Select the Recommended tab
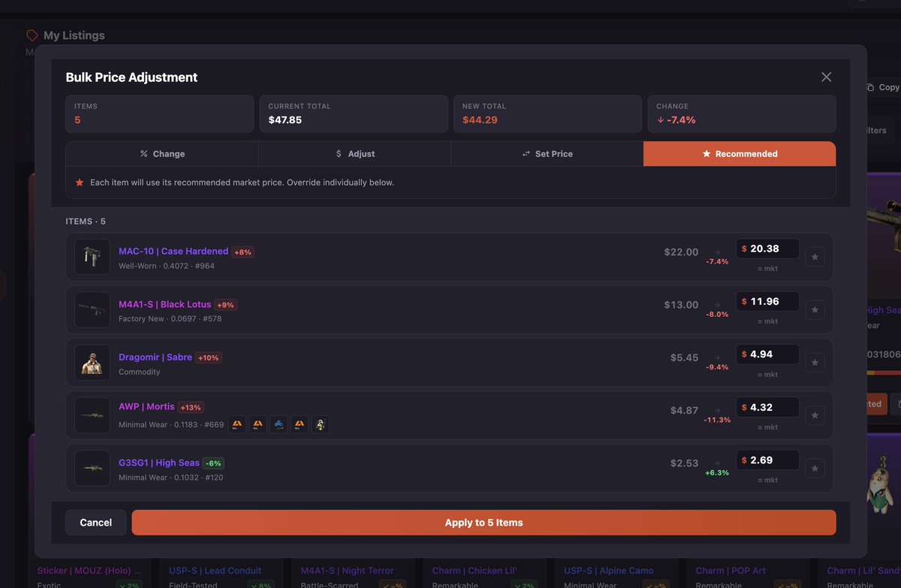Image resolution: width=901 pixels, height=588 pixels. pyautogui.click(x=740, y=154)
